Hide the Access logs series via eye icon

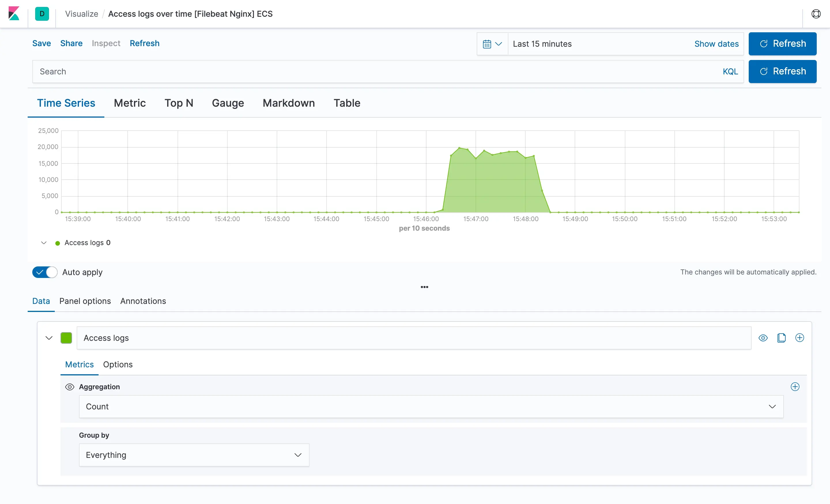pyautogui.click(x=763, y=338)
